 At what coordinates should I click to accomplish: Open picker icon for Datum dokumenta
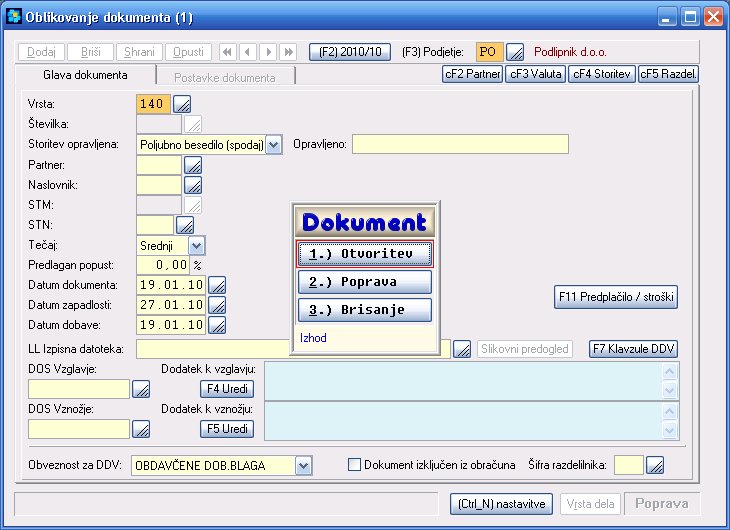pyautogui.click(x=216, y=285)
